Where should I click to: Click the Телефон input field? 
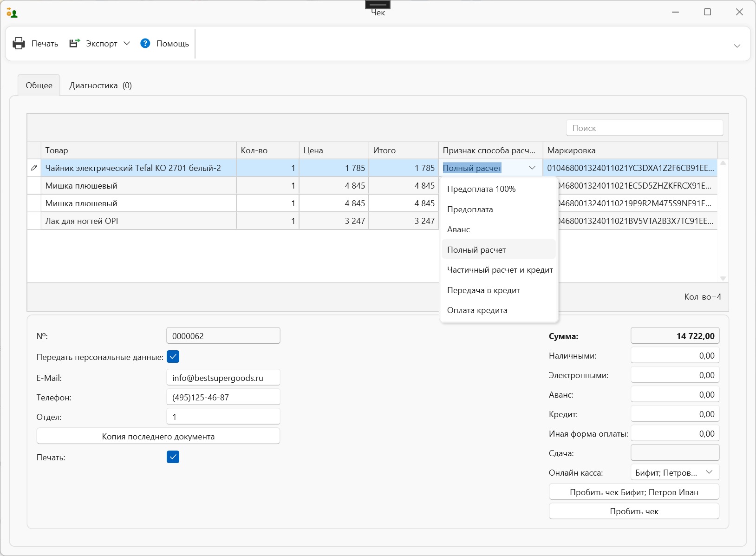tap(223, 397)
